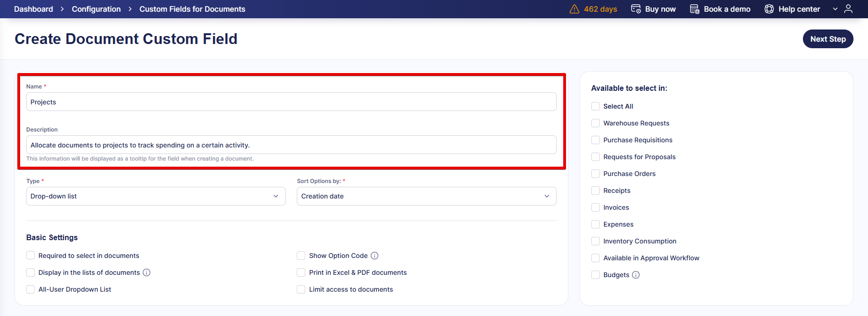868x316 pixels.
Task: Go to Dashboard breadcrumb
Action: coord(34,9)
